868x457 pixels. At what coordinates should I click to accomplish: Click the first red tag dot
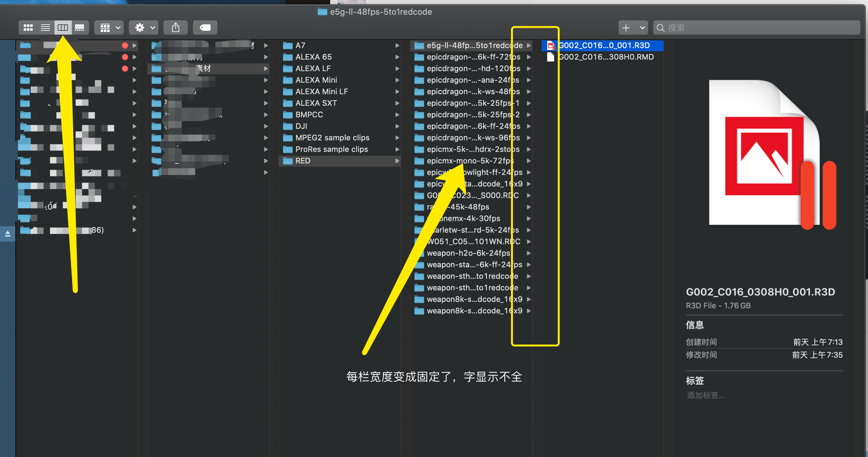[x=125, y=46]
